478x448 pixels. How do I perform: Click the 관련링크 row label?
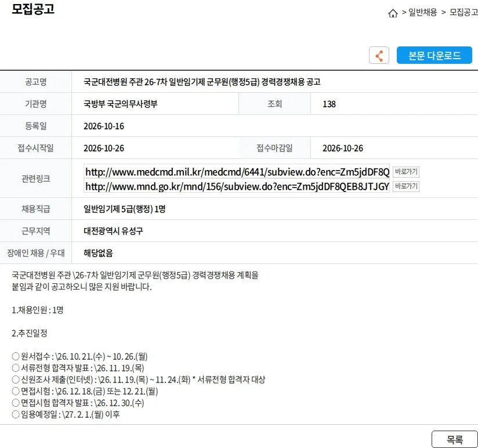(x=35, y=178)
